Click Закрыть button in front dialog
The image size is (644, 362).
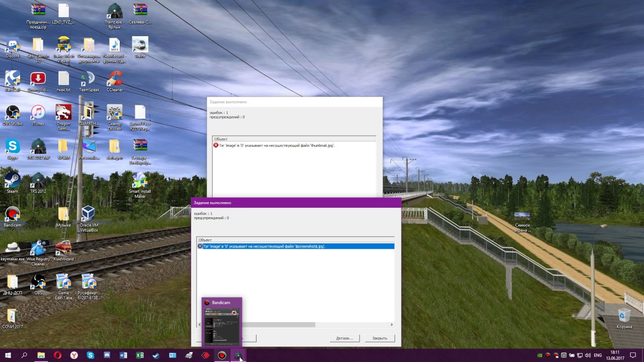point(380,338)
